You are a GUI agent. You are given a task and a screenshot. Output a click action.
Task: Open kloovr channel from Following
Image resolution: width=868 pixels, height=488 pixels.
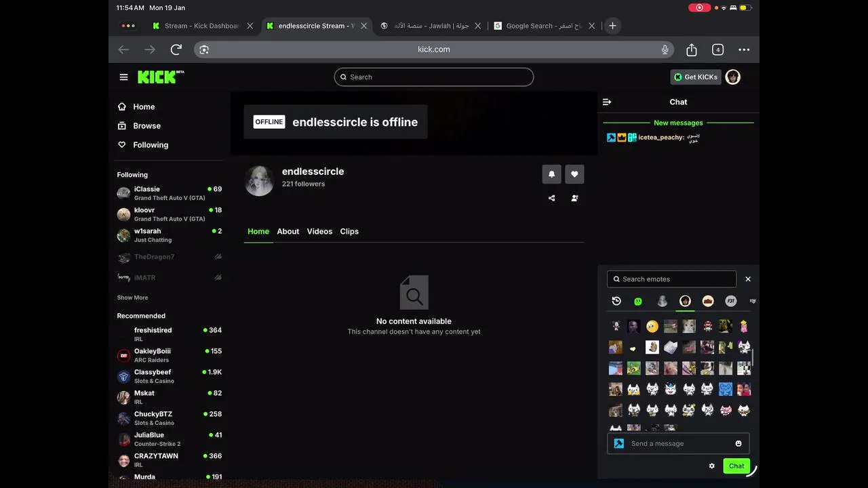(x=169, y=214)
